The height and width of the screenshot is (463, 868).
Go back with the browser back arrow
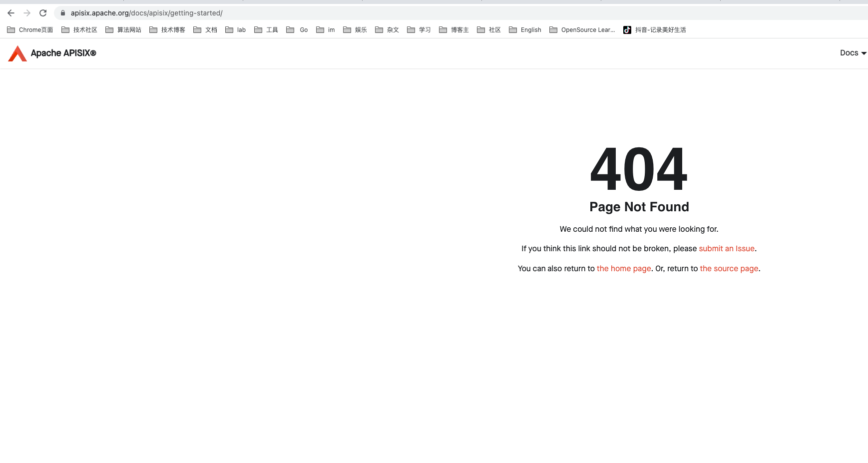tap(11, 13)
